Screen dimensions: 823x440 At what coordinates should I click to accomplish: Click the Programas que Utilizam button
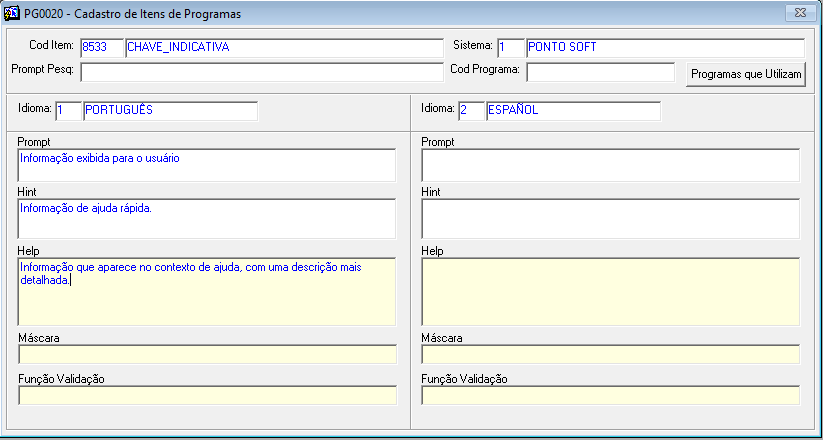746,74
